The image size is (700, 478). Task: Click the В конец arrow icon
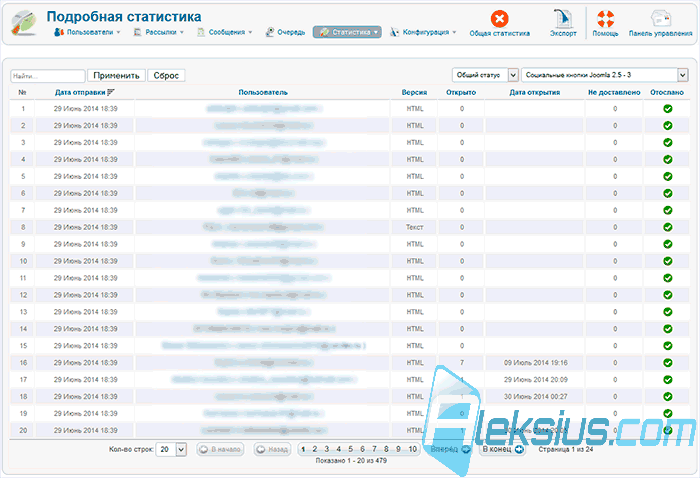(519, 449)
